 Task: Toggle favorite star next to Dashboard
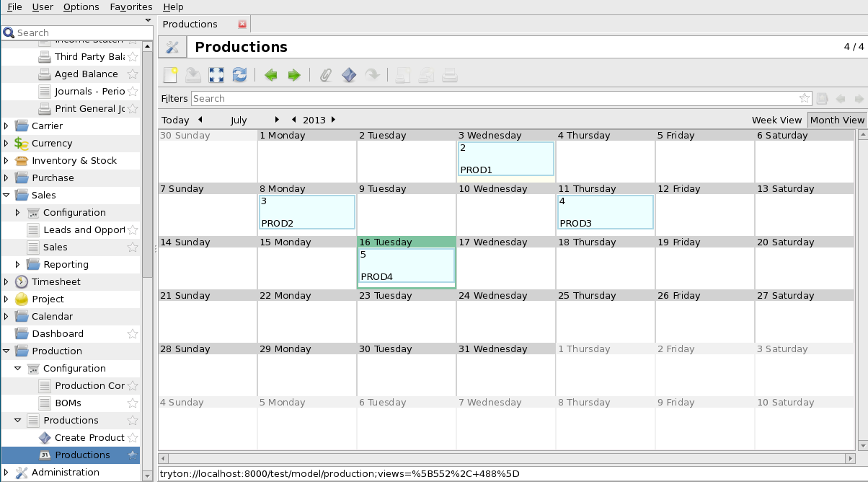tap(133, 333)
